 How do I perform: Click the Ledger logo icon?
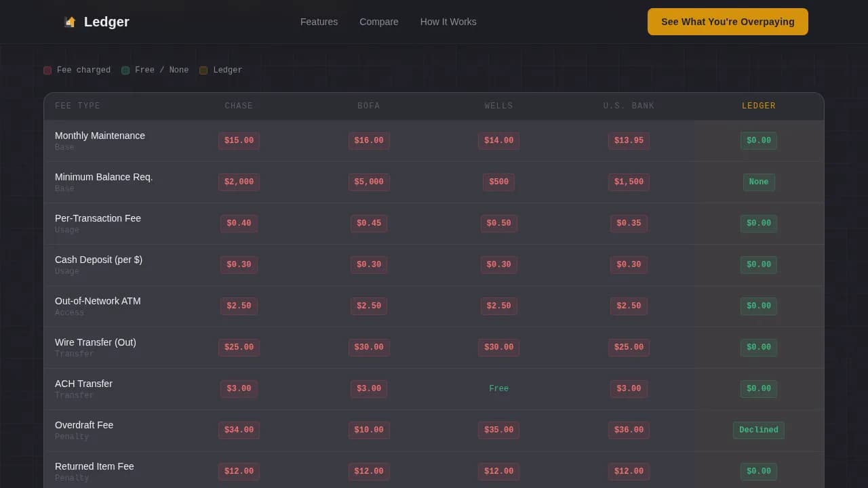(70, 22)
